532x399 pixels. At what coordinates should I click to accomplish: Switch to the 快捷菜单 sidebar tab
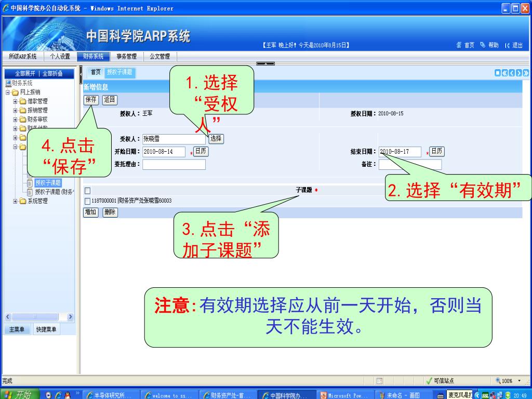click(46, 329)
